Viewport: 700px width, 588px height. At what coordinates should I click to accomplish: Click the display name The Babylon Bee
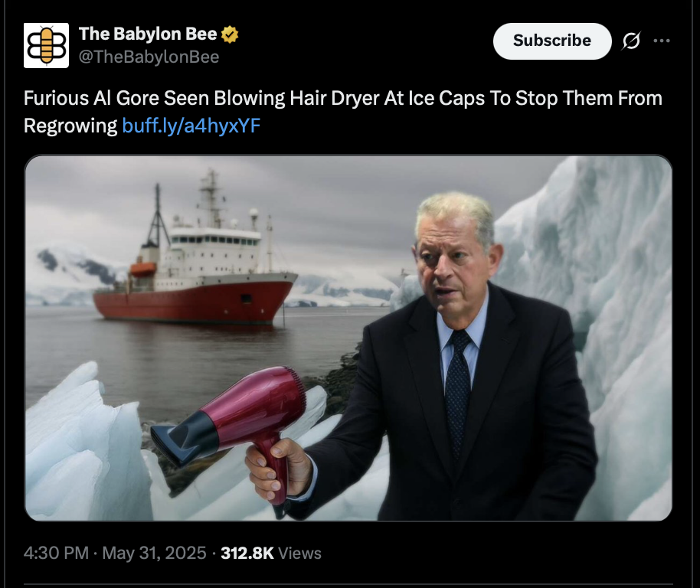[x=148, y=34]
